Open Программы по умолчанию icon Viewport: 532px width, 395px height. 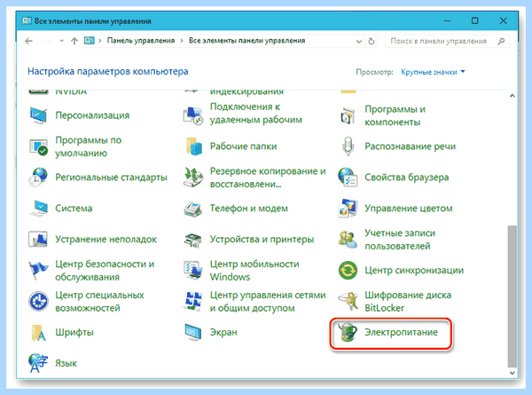click(38, 146)
